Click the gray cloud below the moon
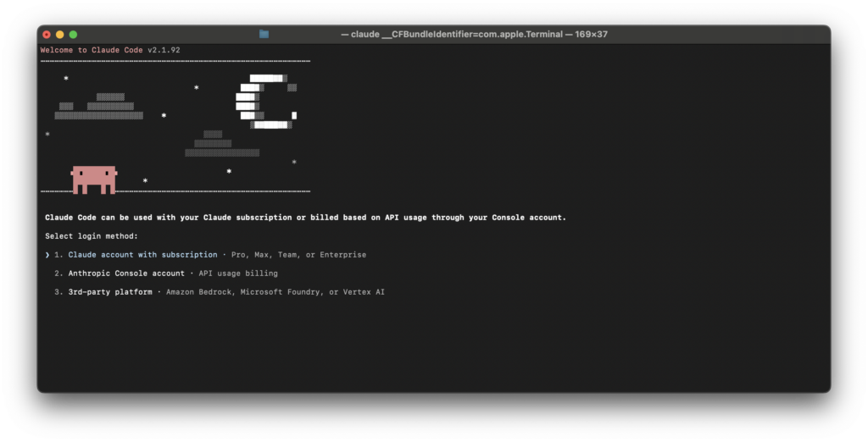The width and height of the screenshot is (868, 442). tap(220, 144)
